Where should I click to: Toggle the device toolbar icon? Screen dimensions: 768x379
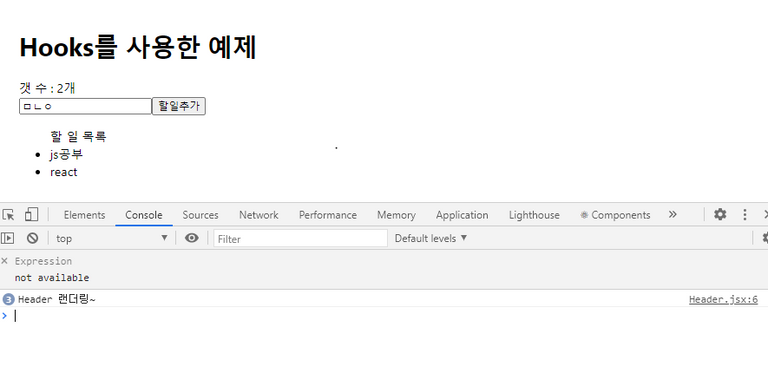31,214
